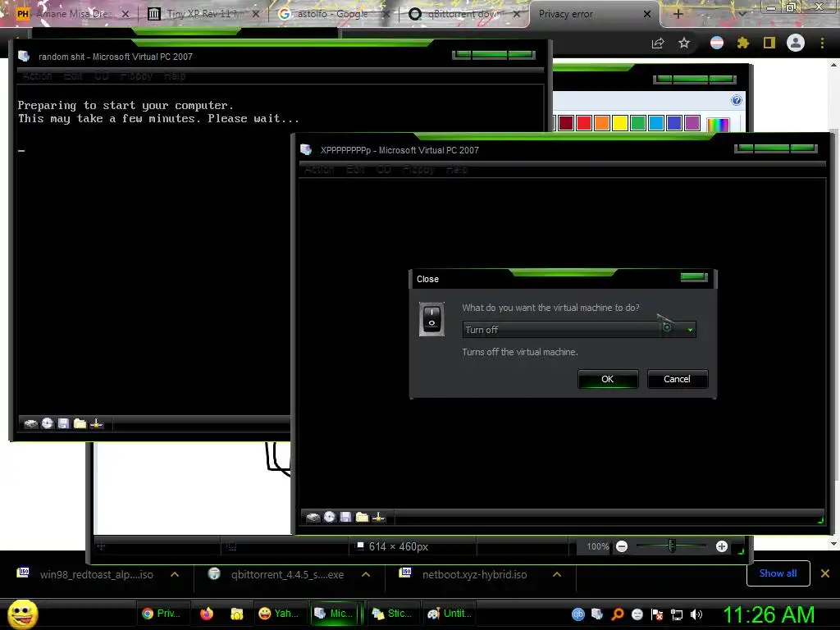840x630 pixels.
Task: Click the volume speaker tray icon
Action: [696, 614]
